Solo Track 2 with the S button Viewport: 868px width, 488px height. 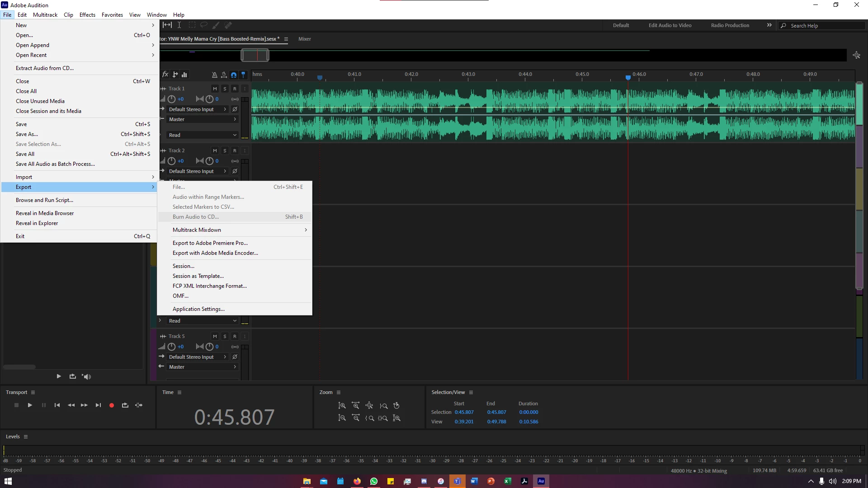point(225,150)
